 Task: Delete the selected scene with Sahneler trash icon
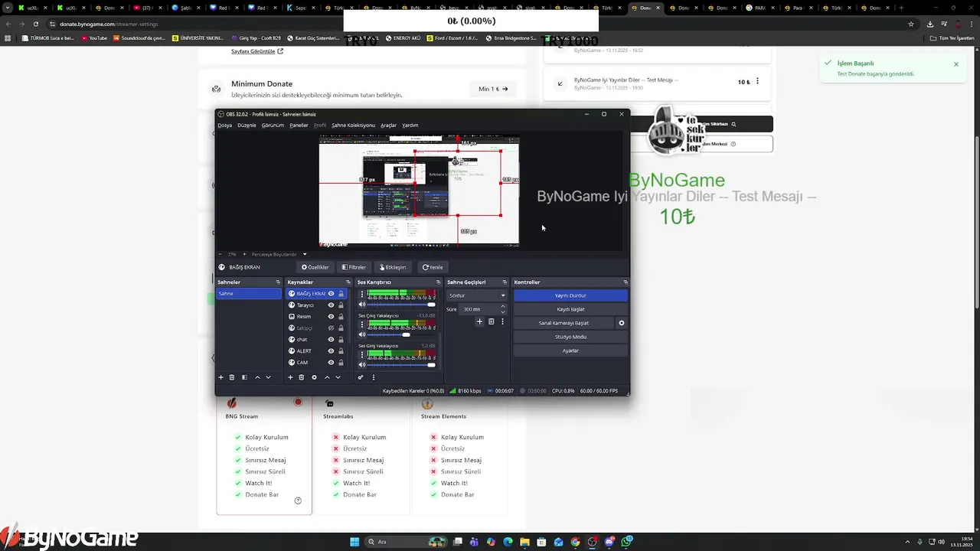tap(232, 377)
